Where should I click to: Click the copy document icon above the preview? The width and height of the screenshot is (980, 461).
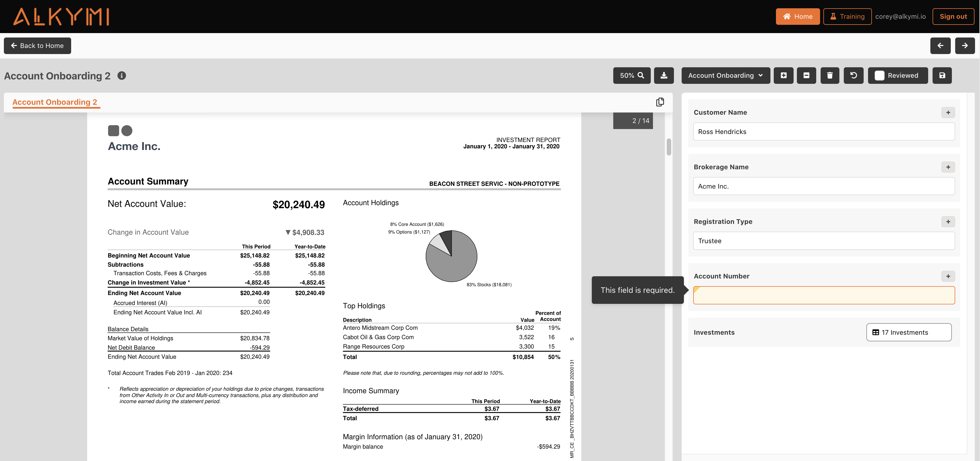pyautogui.click(x=660, y=102)
